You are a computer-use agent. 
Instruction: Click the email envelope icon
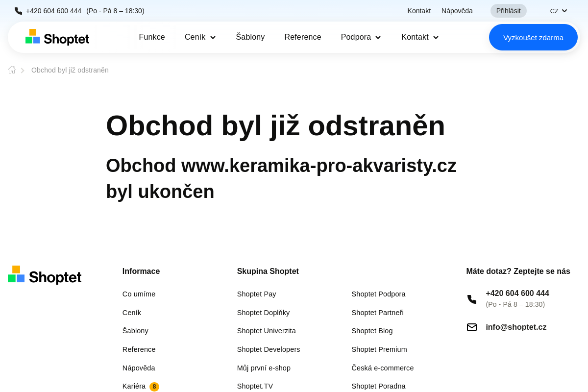(472, 327)
